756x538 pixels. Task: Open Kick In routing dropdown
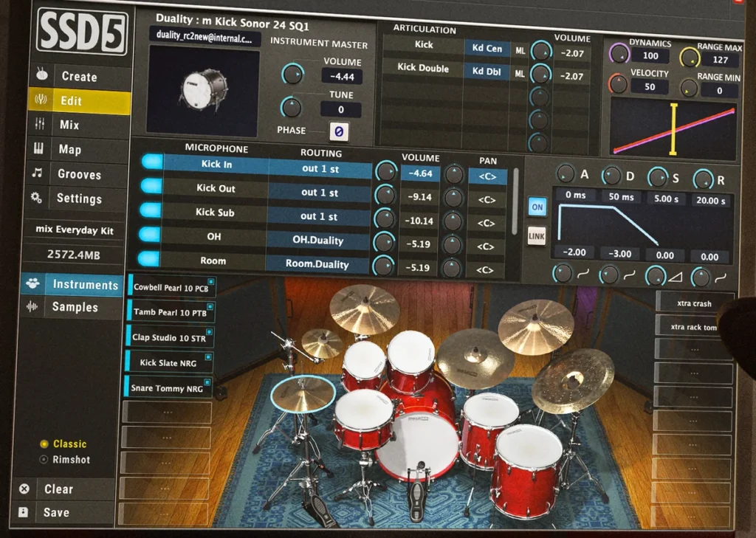click(x=320, y=169)
